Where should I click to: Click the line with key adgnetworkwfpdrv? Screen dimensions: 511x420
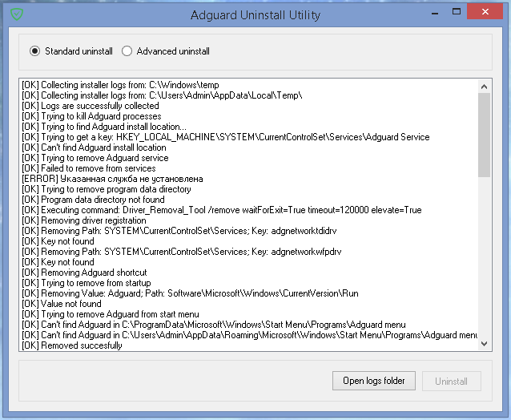coord(182,252)
